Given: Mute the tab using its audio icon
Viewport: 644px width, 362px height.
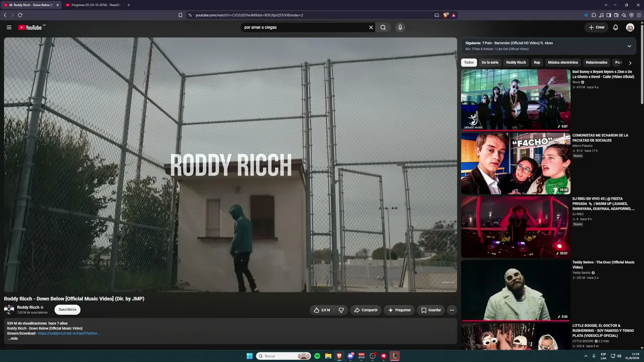Looking at the screenshot, I should pos(11,5).
